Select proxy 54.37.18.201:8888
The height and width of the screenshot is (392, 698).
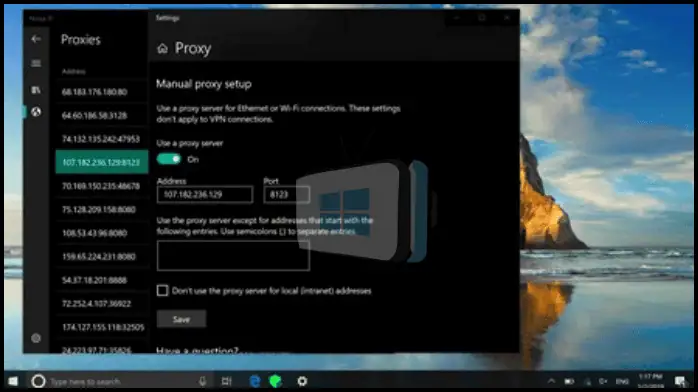point(101,280)
